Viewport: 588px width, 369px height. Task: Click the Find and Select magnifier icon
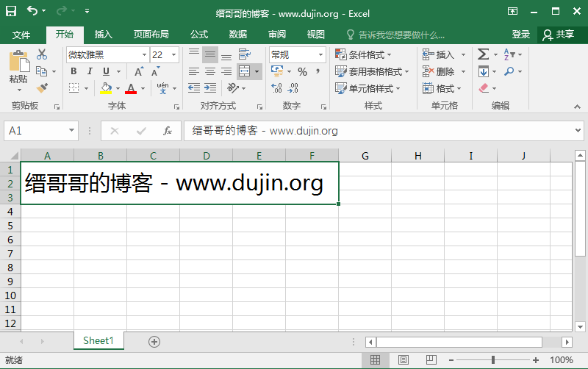[509, 71]
